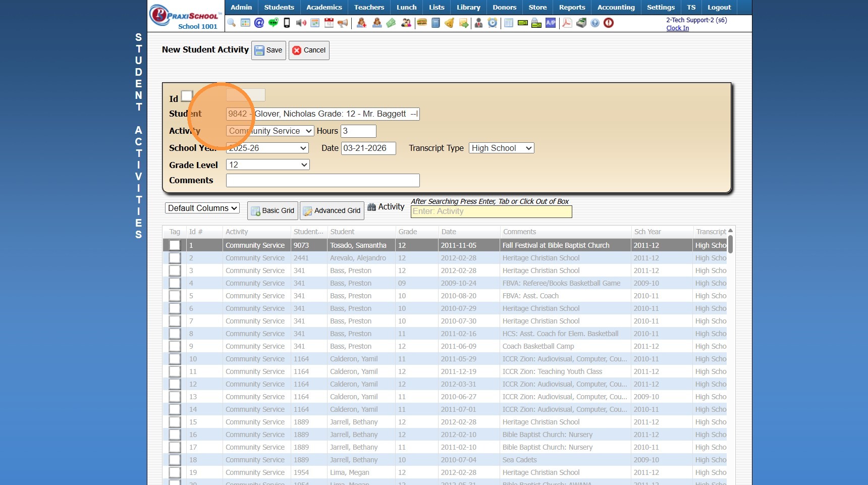This screenshot has width=868, height=485.
Task: Click the green chat bubble icon
Action: click(x=273, y=23)
